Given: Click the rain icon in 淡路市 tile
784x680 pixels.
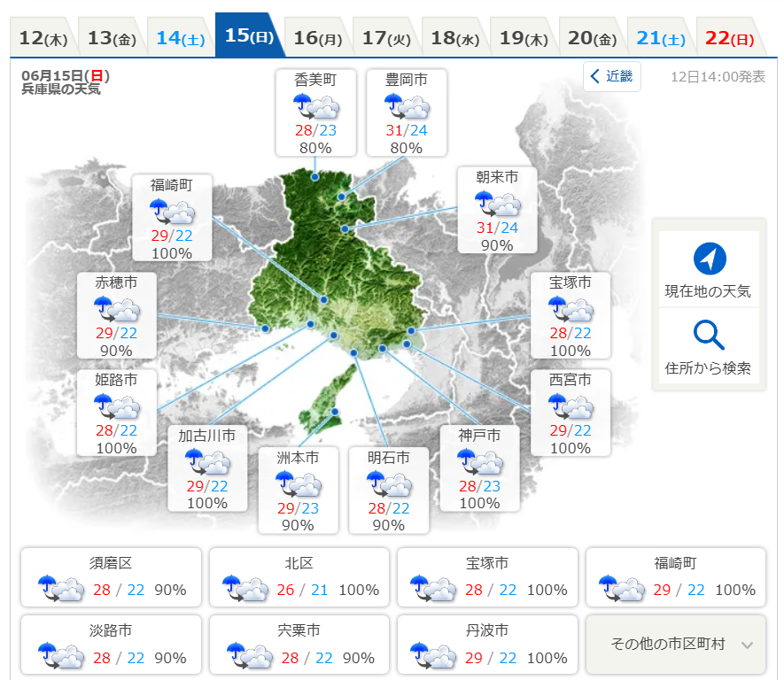Looking at the screenshot, I should pyautogui.click(x=61, y=655).
